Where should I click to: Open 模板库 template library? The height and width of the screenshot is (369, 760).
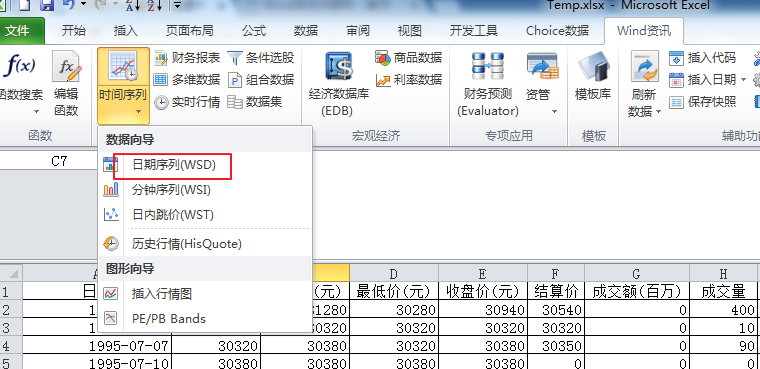[593, 77]
